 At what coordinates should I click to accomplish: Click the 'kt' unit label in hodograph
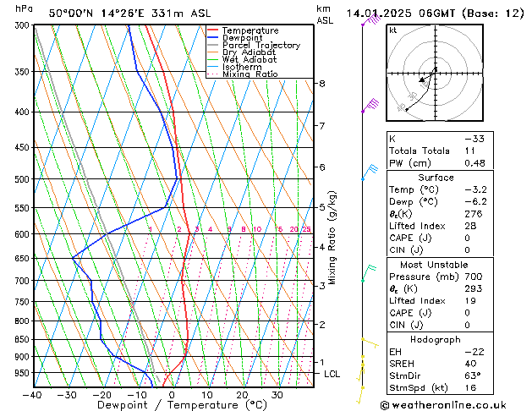pos(392,30)
